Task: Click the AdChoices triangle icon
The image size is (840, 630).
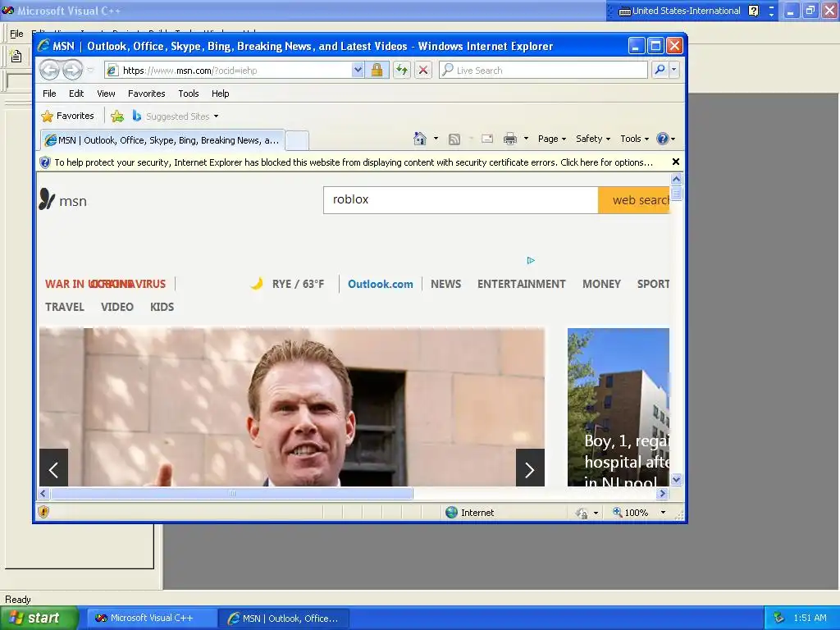Action: [x=531, y=260]
